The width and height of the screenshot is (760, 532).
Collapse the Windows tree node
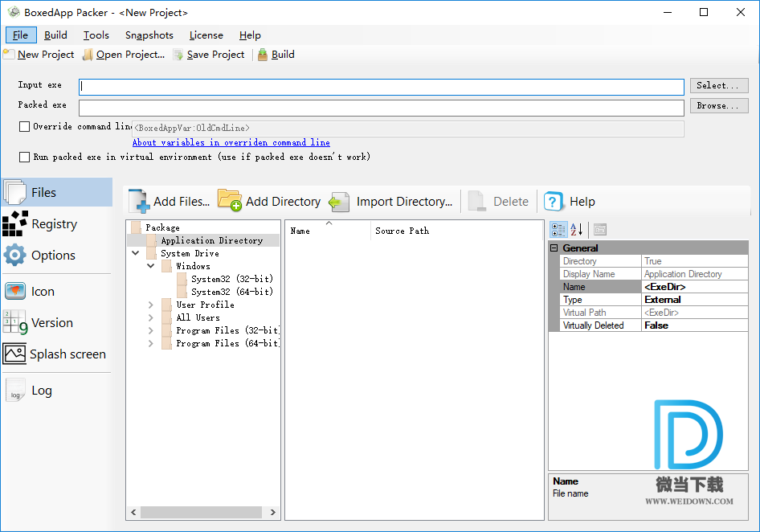pyautogui.click(x=151, y=266)
